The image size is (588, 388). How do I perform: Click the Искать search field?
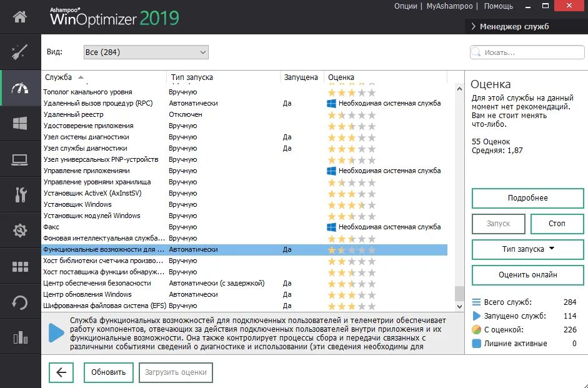coord(527,52)
